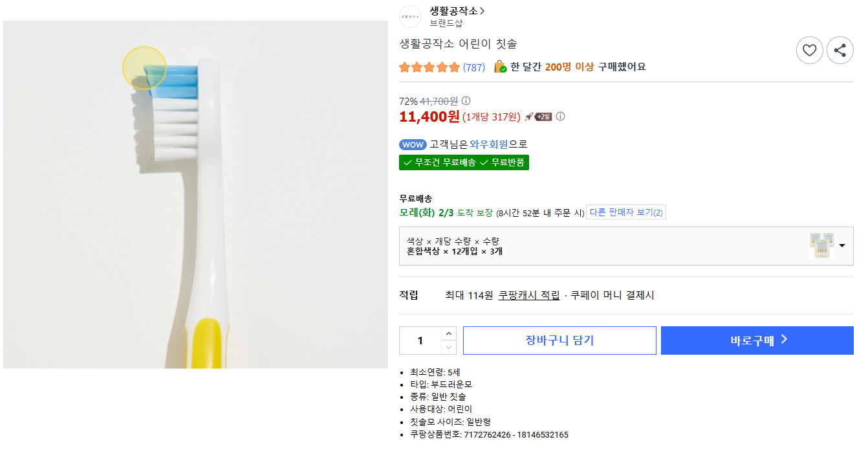
Task: Click the shopping bag purchase-count icon
Action: [x=500, y=67]
